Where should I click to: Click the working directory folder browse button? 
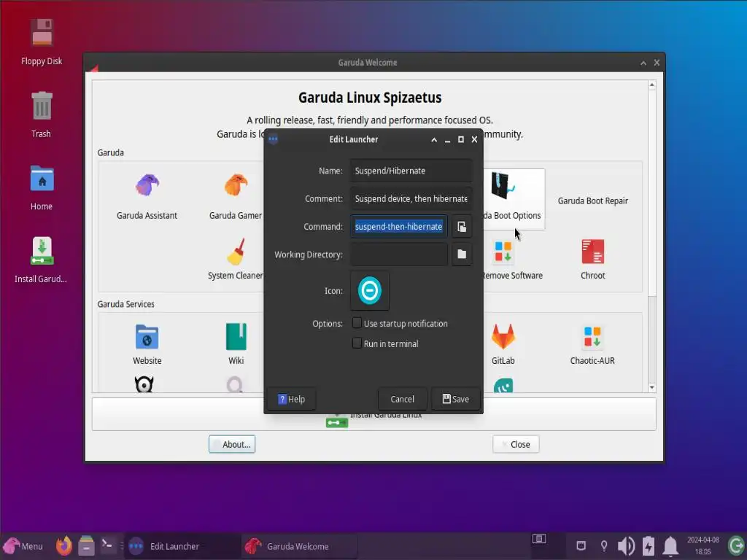(x=462, y=254)
